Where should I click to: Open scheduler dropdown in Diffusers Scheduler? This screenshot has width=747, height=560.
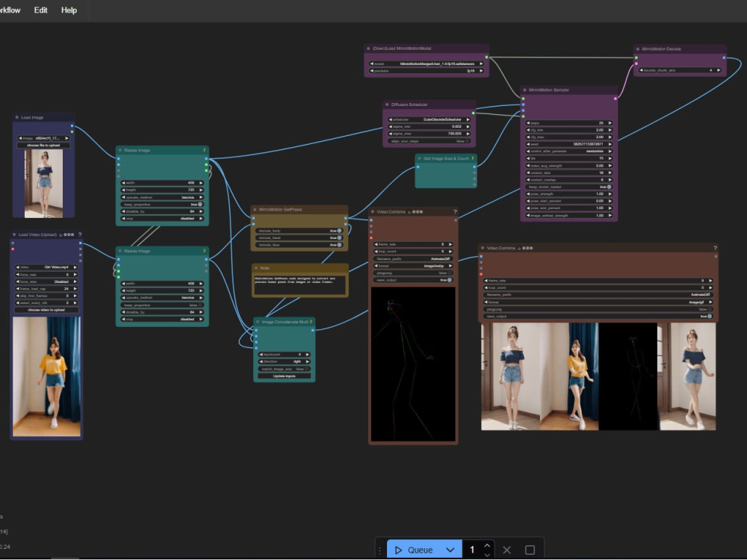[x=430, y=119]
